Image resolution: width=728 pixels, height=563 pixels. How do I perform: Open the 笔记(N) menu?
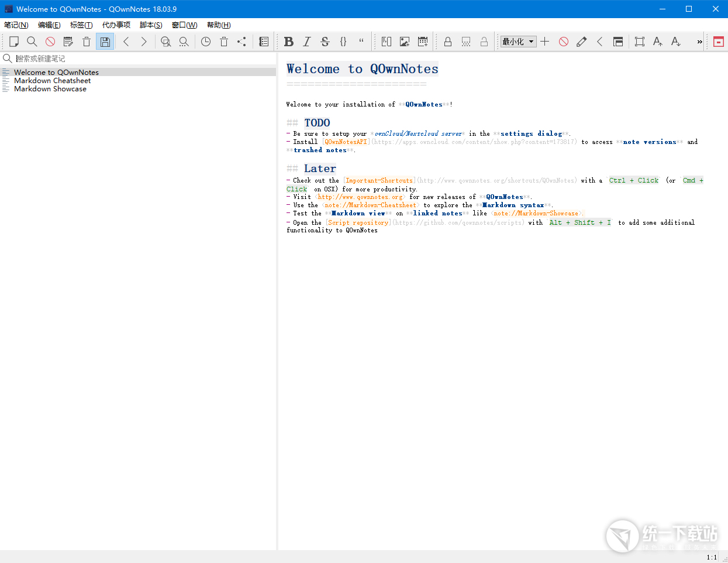16,25
